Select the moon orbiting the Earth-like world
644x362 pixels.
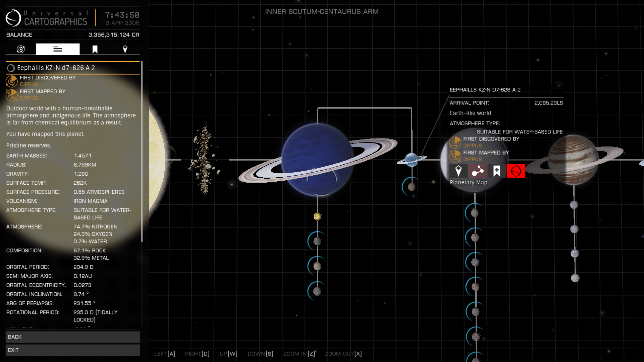tap(412, 187)
